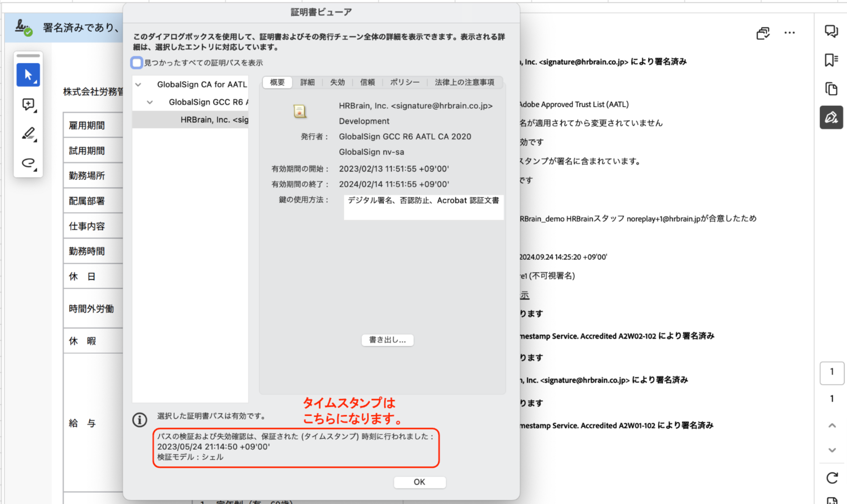
Task: Switch to the 信頼 tab
Action: click(x=368, y=82)
